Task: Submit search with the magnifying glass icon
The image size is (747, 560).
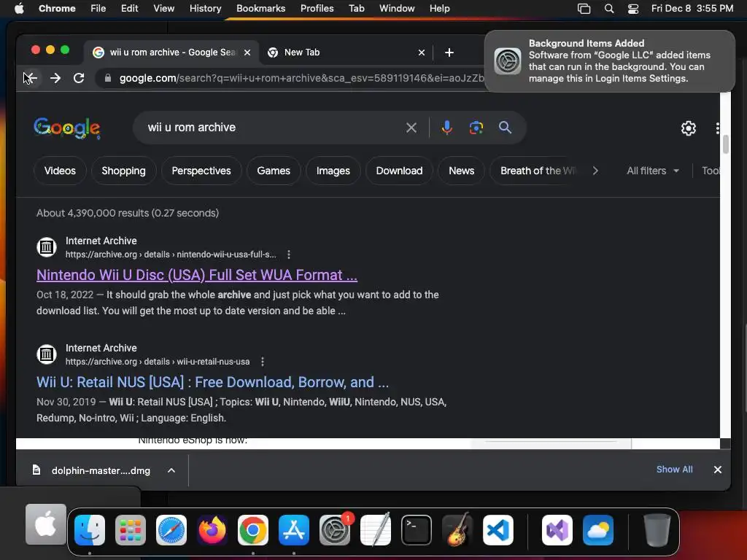Action: click(x=505, y=128)
